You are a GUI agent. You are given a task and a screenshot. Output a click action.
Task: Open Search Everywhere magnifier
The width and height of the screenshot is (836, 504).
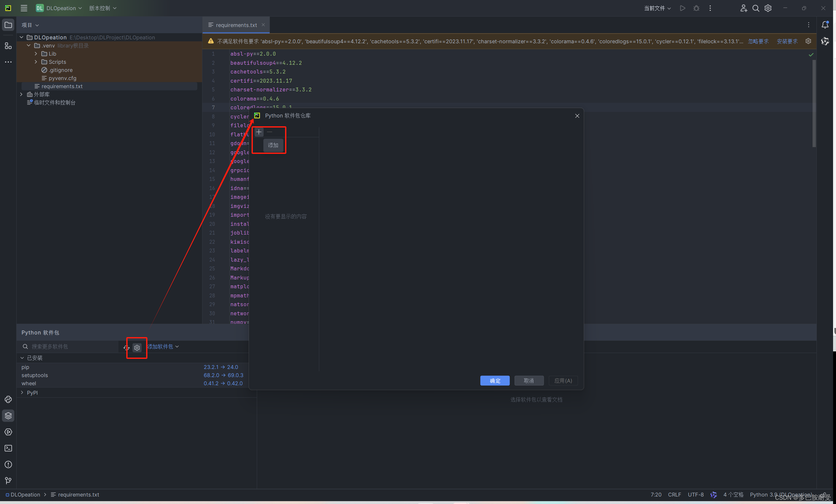(756, 8)
